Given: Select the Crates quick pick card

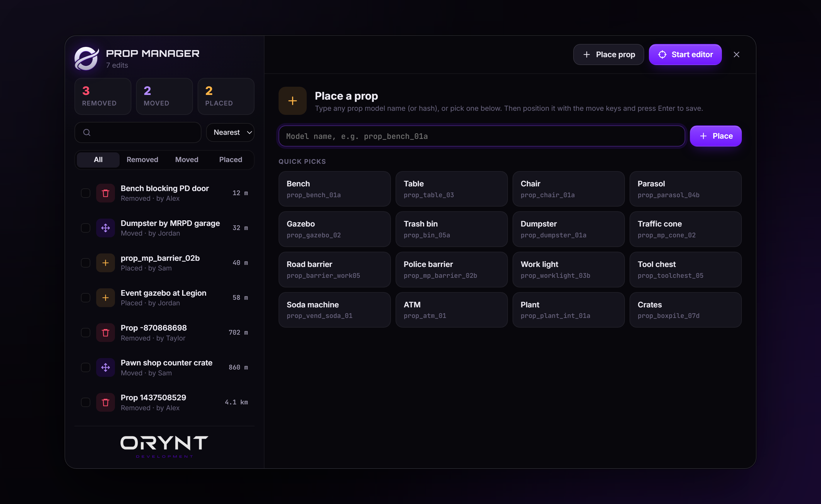Looking at the screenshot, I should [685, 310].
